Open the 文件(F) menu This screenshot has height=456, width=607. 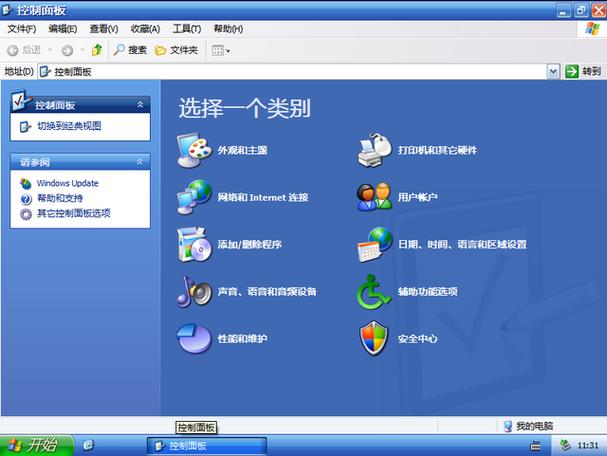pyautogui.click(x=22, y=29)
